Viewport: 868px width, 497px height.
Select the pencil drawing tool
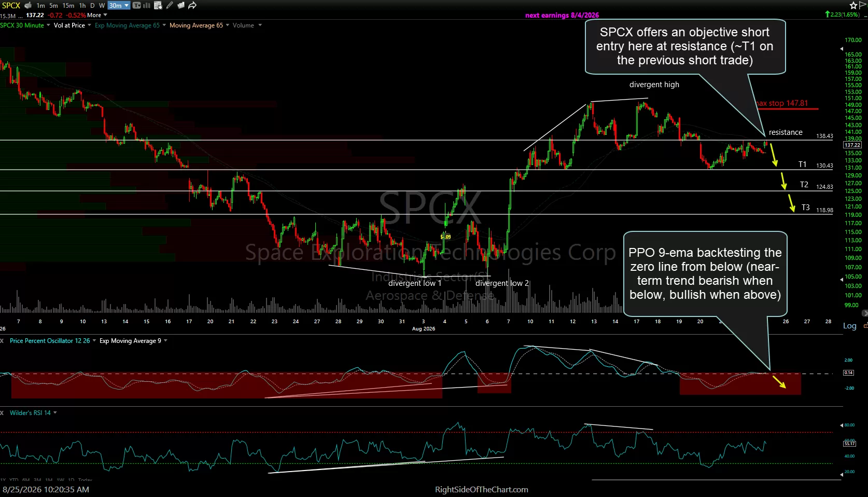pos(170,6)
